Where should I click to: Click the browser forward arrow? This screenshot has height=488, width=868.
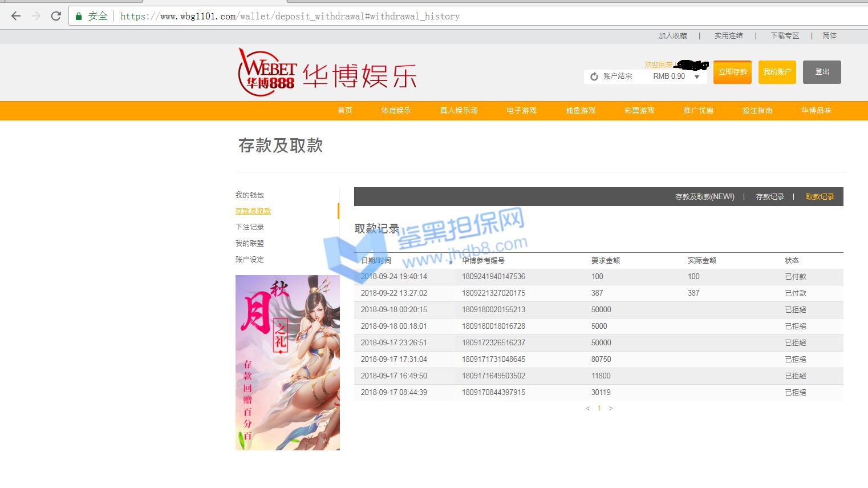36,16
